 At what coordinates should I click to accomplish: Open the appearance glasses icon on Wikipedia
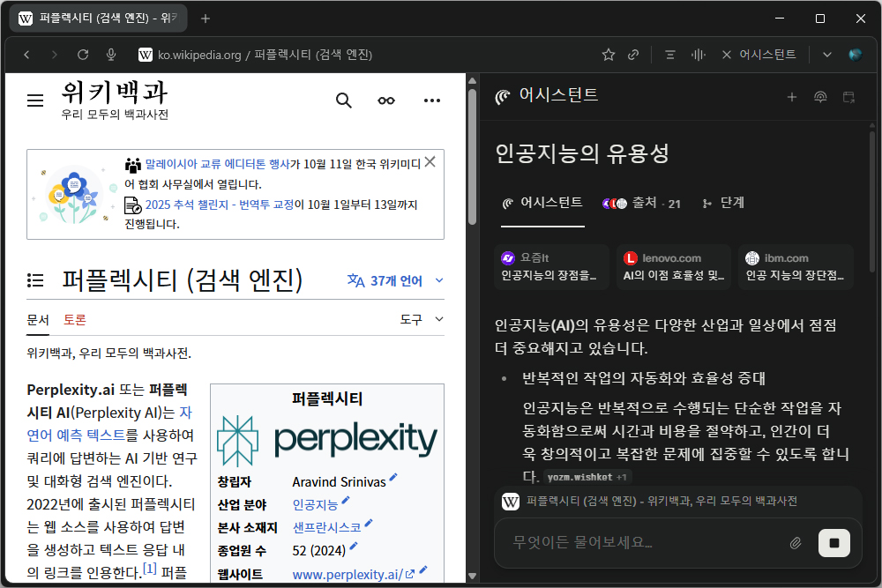click(386, 100)
